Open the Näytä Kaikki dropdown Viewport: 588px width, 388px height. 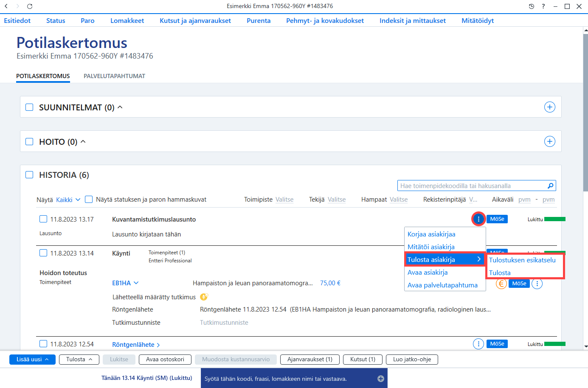[68, 200]
